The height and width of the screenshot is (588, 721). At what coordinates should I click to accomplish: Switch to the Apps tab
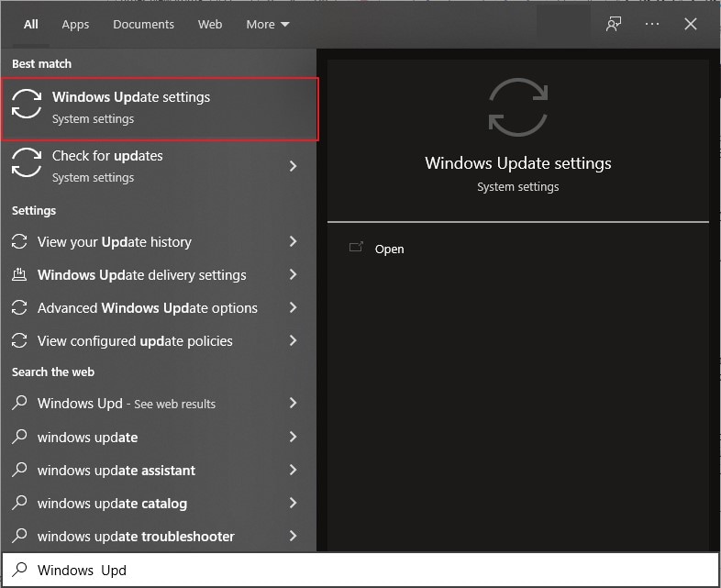(75, 25)
